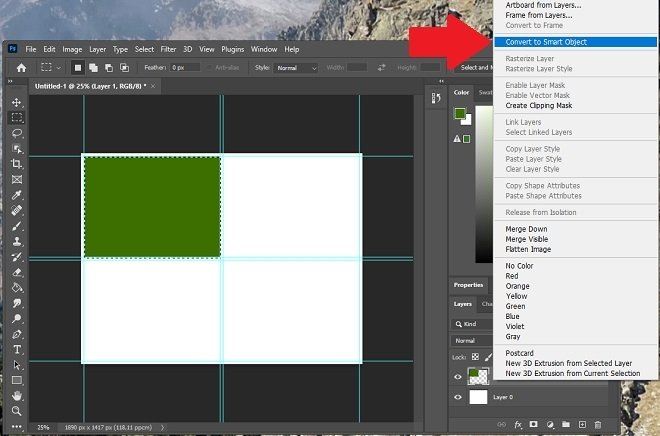Image resolution: width=660 pixels, height=436 pixels.
Task: Switch to the Properties tab
Action: click(468, 285)
